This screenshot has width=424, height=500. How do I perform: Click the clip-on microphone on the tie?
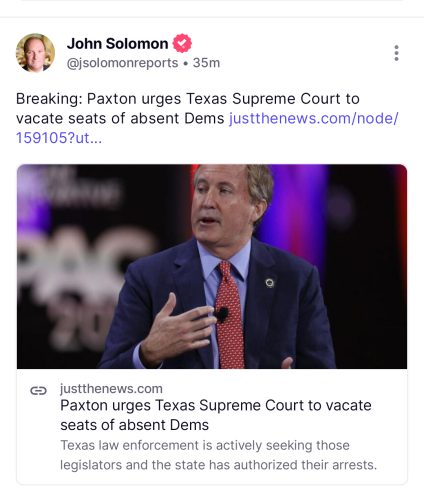point(221,314)
